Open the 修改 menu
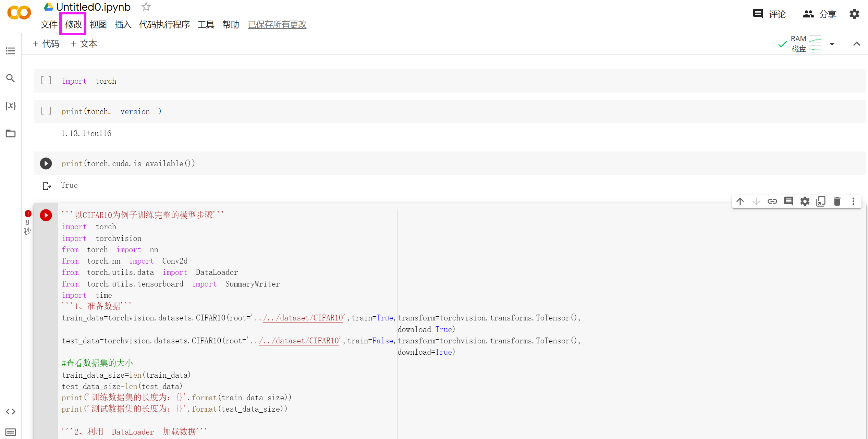 [73, 24]
